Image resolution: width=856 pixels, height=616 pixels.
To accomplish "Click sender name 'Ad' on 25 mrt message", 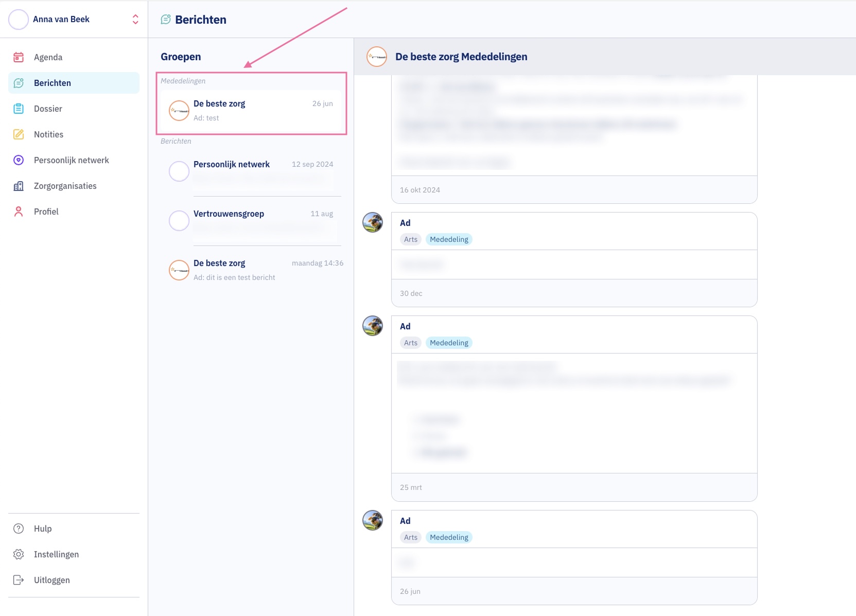I will (405, 326).
